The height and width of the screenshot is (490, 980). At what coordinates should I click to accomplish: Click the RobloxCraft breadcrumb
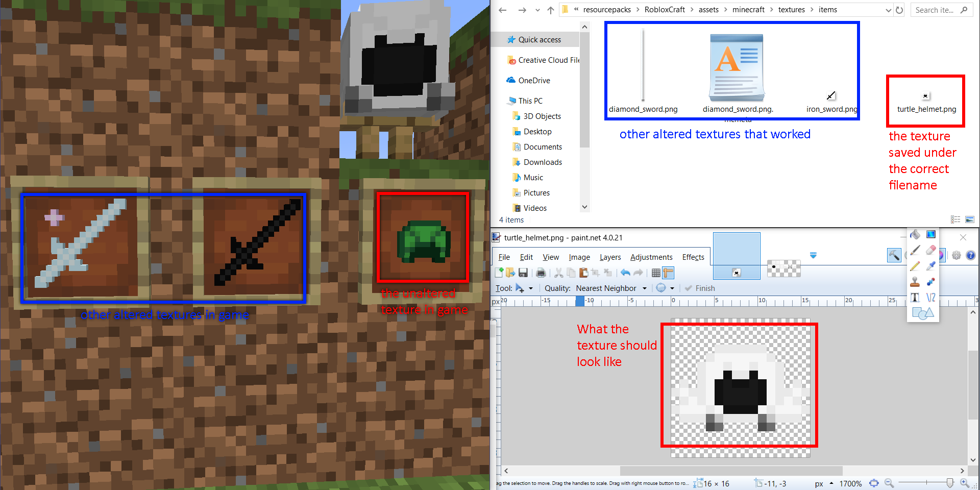point(665,10)
